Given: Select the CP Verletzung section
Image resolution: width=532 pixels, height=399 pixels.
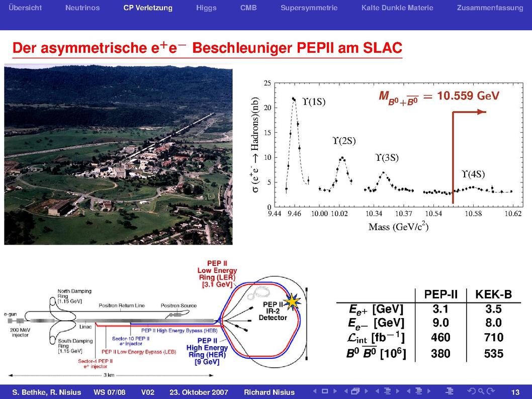Looking at the screenshot, I should pos(148,8).
